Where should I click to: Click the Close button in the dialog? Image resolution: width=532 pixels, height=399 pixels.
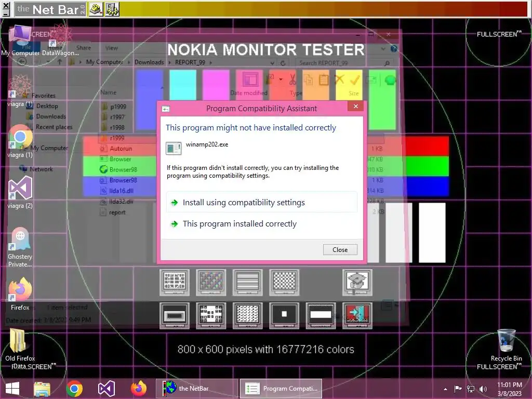click(340, 250)
